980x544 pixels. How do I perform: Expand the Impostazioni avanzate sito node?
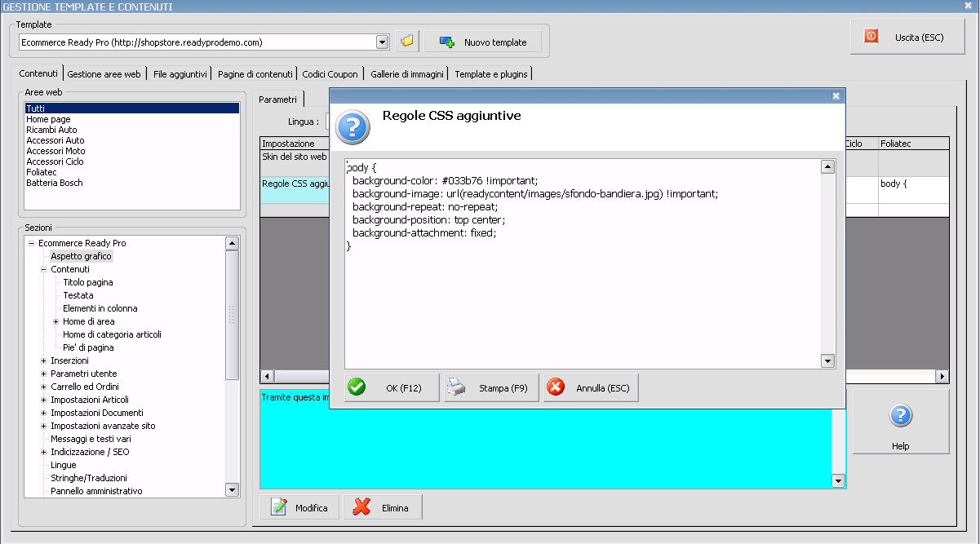[x=44, y=426]
